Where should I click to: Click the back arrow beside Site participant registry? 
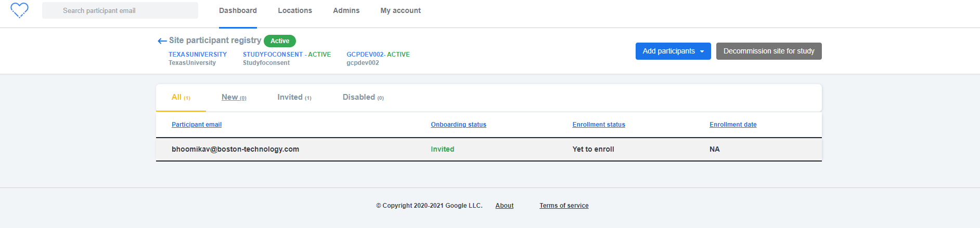click(x=162, y=41)
